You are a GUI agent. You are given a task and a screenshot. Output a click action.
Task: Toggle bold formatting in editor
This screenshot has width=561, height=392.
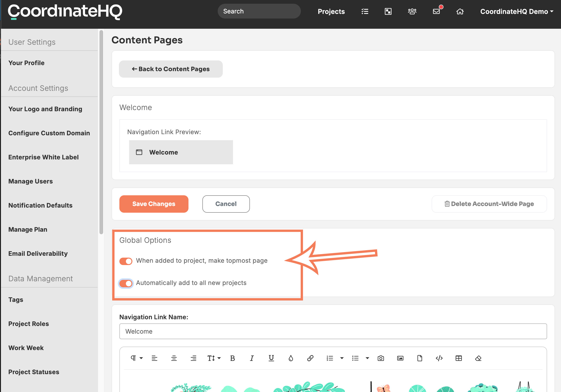[232, 358]
